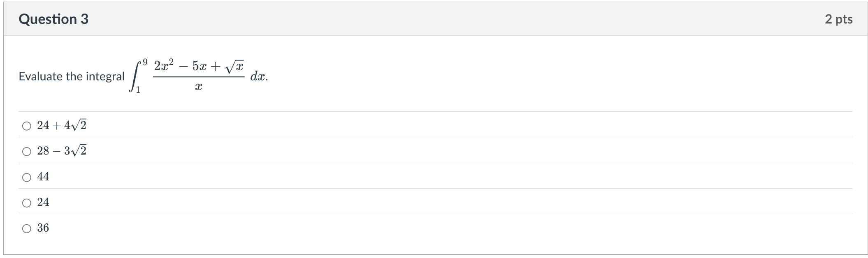Click the answer label text 44
Image resolution: width=868 pixels, height=258 pixels.
43,177
